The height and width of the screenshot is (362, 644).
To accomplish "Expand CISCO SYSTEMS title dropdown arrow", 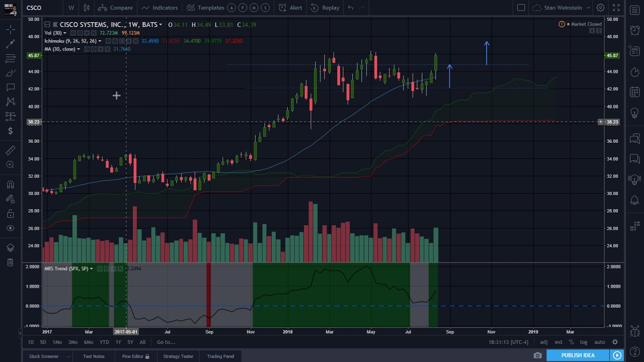I will [160, 25].
